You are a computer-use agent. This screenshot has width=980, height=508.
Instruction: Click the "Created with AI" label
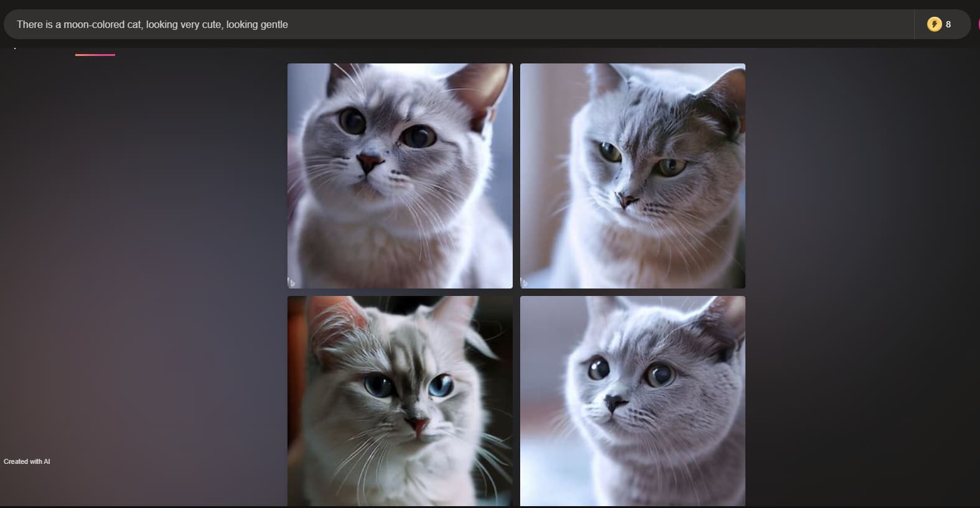point(27,461)
